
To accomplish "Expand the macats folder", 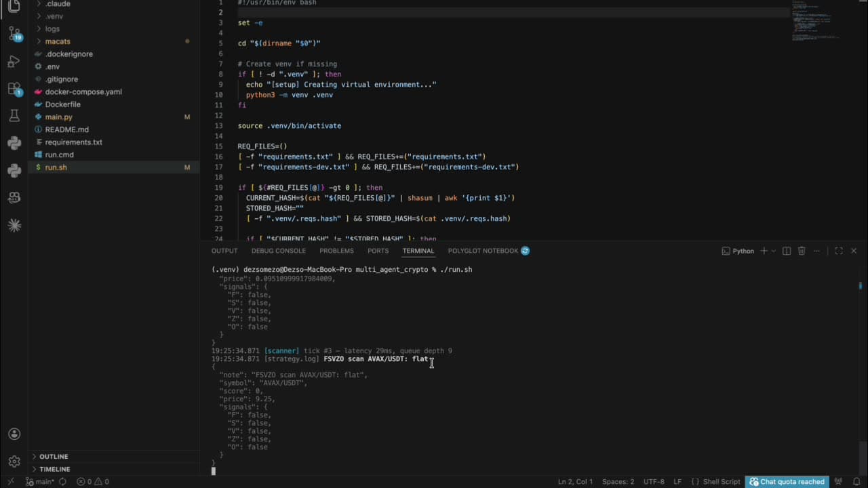I will 114,41.
